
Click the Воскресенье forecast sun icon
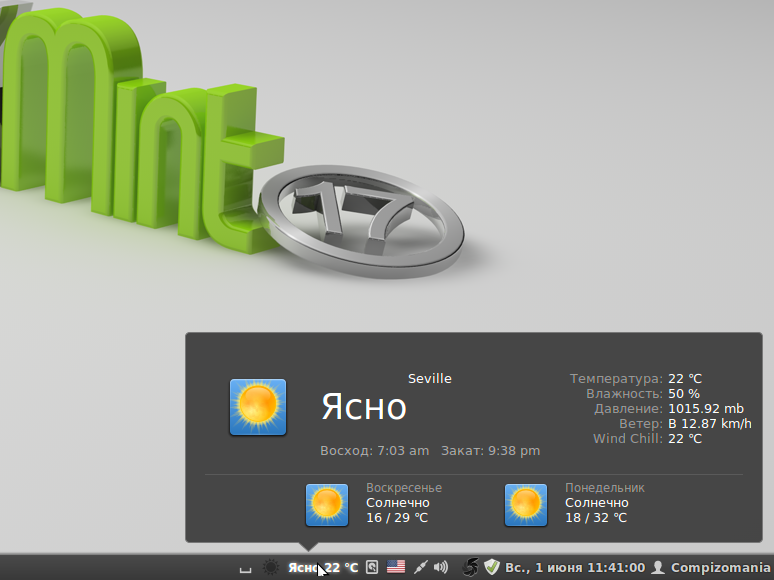coord(327,505)
